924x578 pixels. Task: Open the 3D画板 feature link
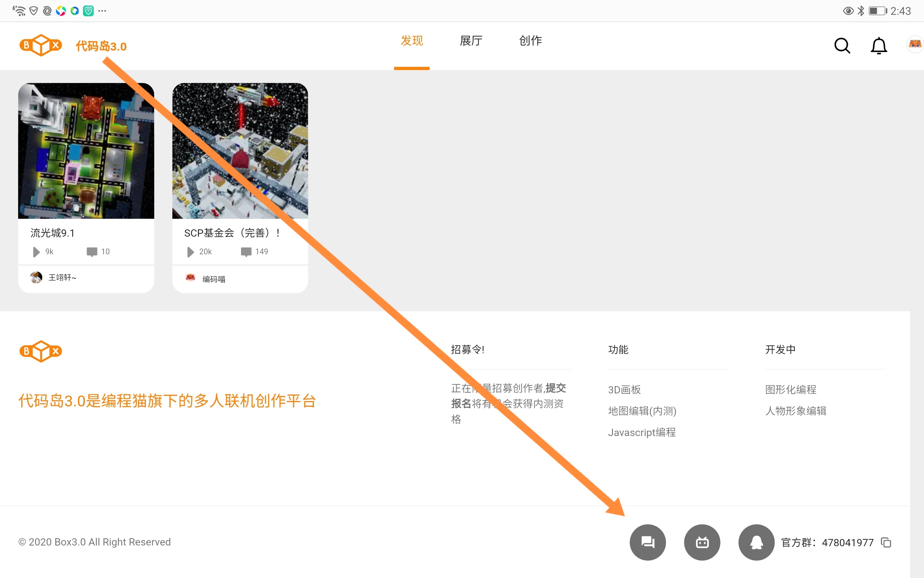click(x=624, y=389)
